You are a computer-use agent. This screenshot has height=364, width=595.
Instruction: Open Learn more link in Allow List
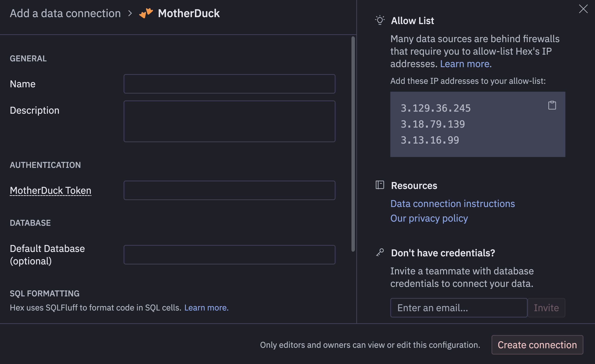pos(466,64)
